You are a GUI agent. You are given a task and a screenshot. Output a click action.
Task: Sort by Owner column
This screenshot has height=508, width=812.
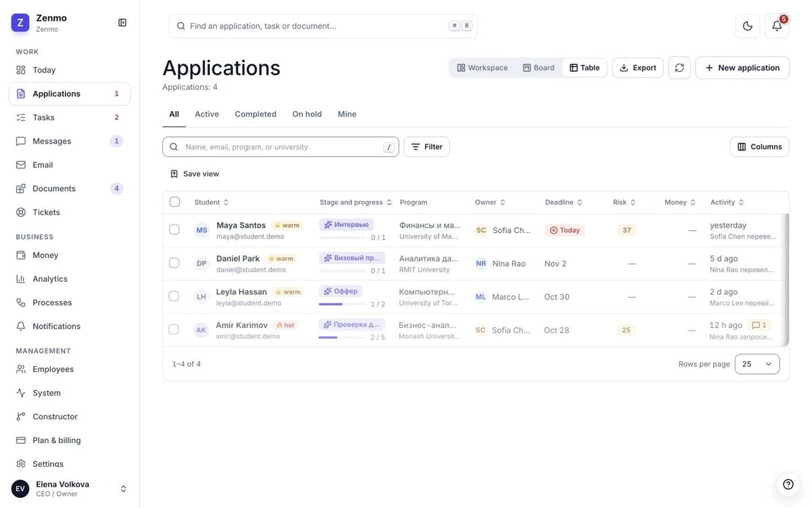tap(491, 202)
